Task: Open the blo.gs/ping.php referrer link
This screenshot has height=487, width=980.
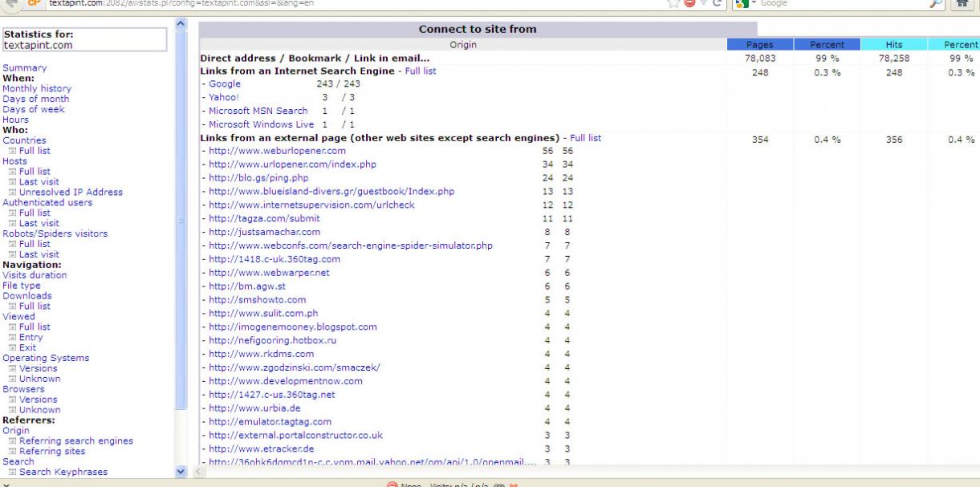Action: tap(259, 178)
